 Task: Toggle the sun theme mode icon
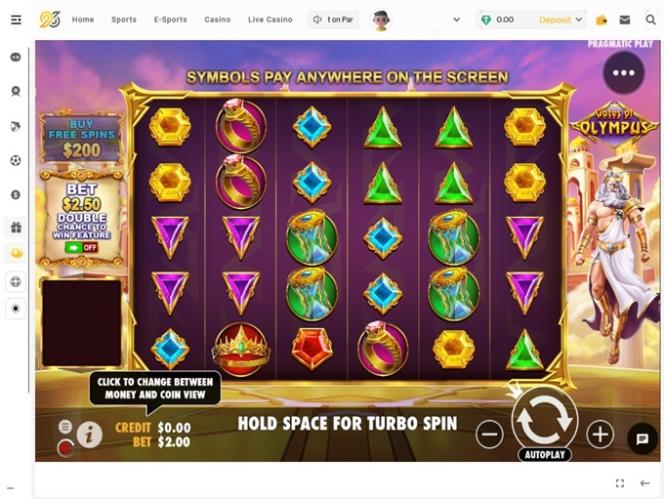pos(16,308)
